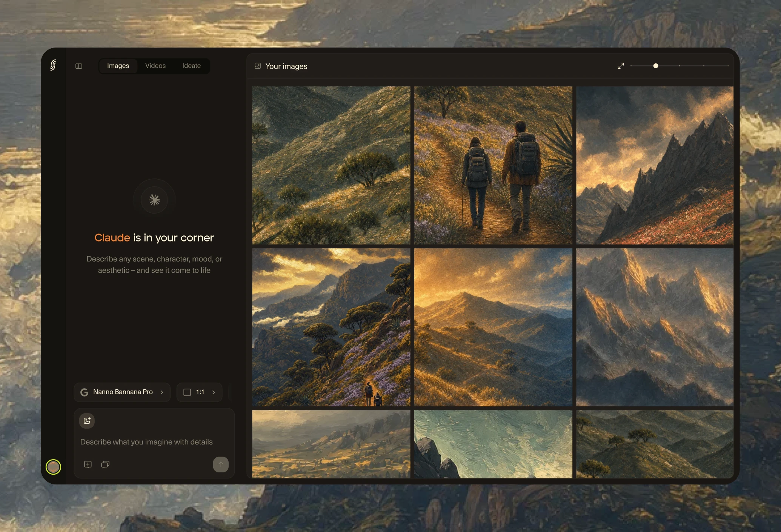This screenshot has height=532, width=781.
Task: Open the Nanno Bannana Pro model selector
Action: coord(122,392)
